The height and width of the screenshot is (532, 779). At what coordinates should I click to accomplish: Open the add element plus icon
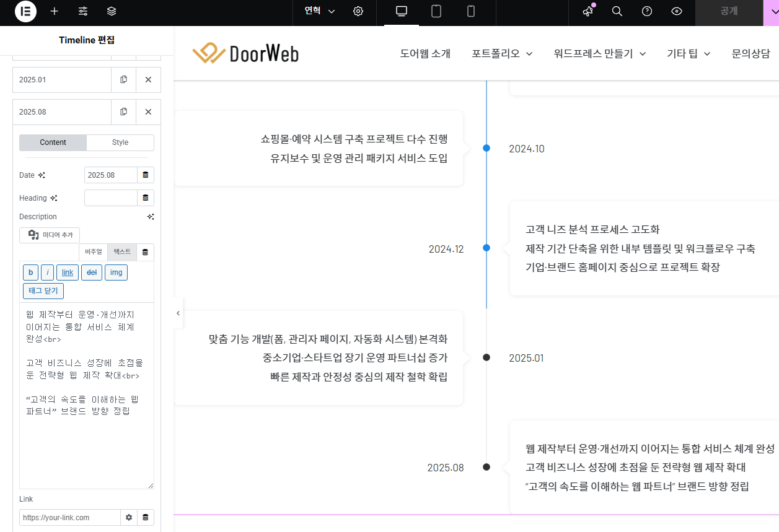tap(55, 12)
